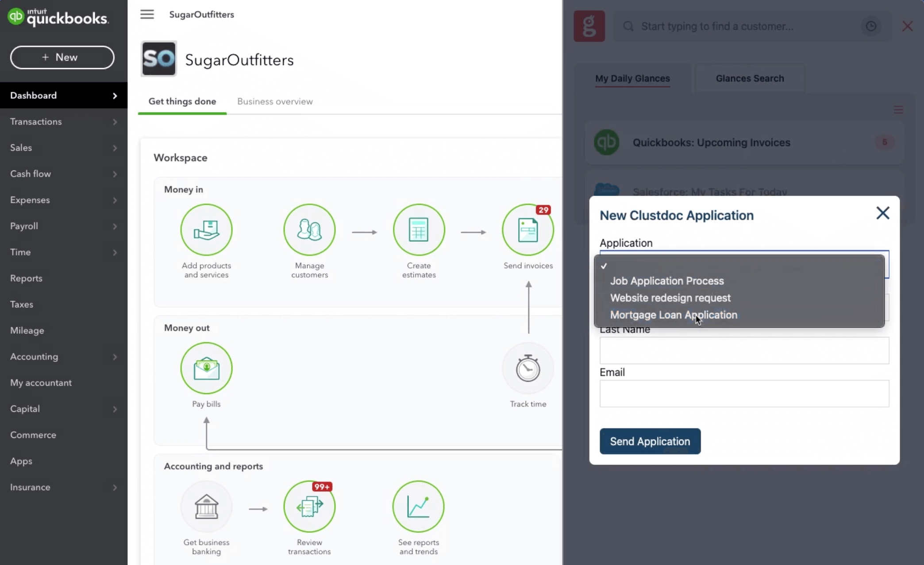Click the Last Name input field

(x=744, y=350)
